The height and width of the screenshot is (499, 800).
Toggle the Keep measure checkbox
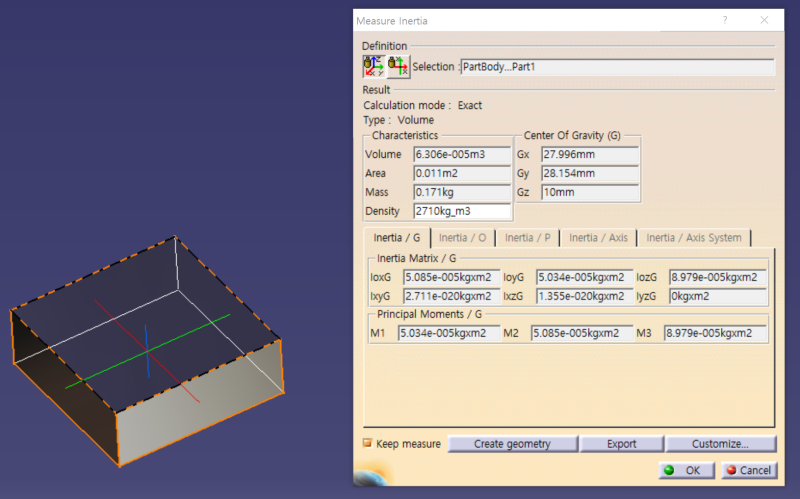[x=368, y=443]
